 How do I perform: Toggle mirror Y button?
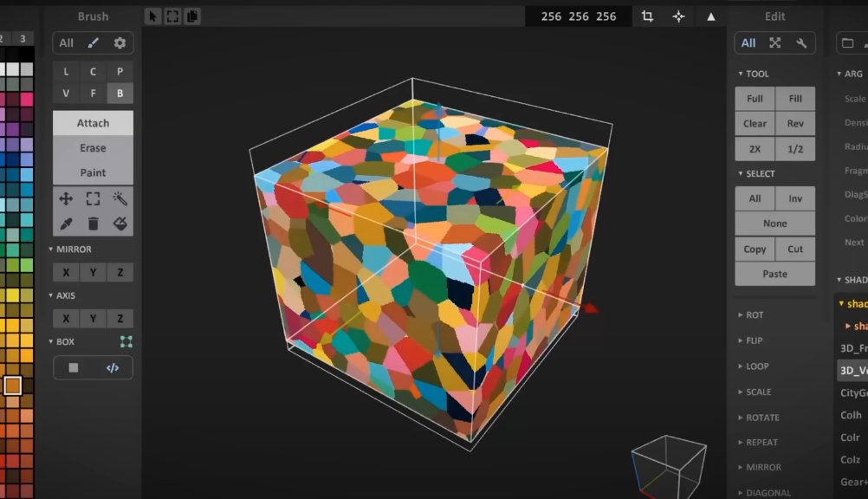tap(93, 273)
